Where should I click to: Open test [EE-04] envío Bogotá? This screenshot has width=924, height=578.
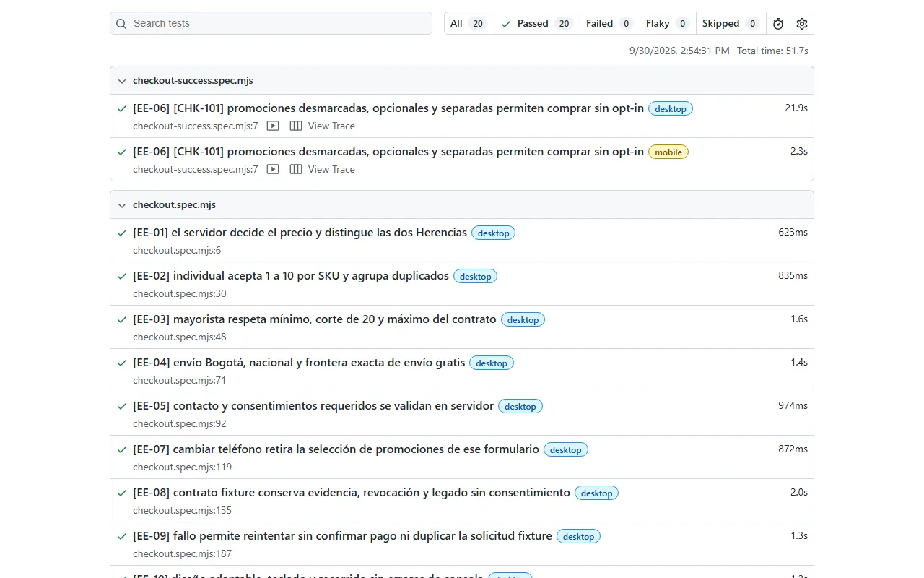299,363
